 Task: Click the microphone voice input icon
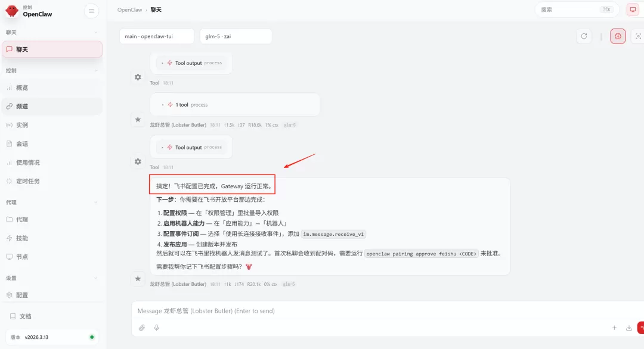point(156,328)
